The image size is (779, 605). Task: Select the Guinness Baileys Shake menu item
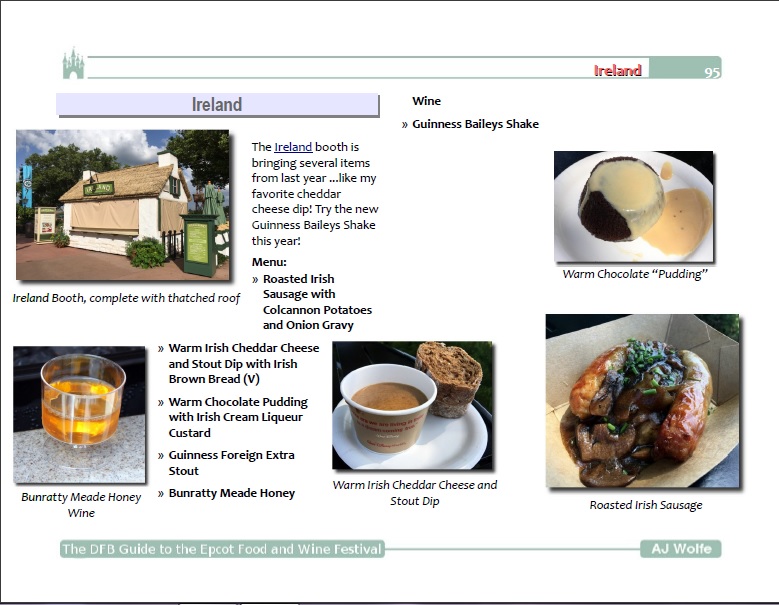pyautogui.click(x=475, y=124)
